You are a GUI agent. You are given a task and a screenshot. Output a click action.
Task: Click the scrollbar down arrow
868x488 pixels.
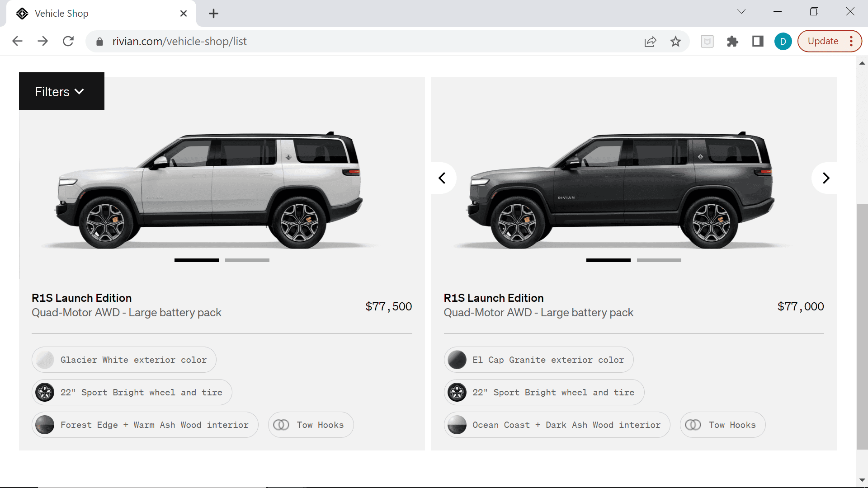(x=862, y=480)
